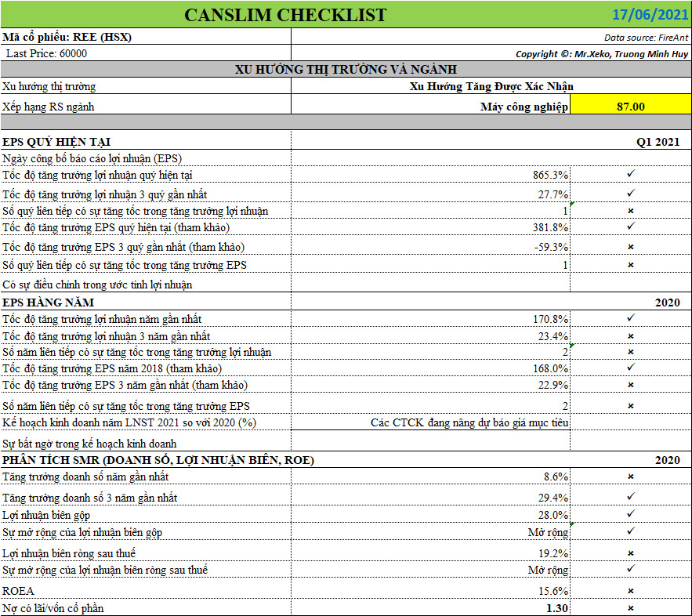Click the checkmark next to 27.7%
692x616 pixels.
(x=631, y=193)
